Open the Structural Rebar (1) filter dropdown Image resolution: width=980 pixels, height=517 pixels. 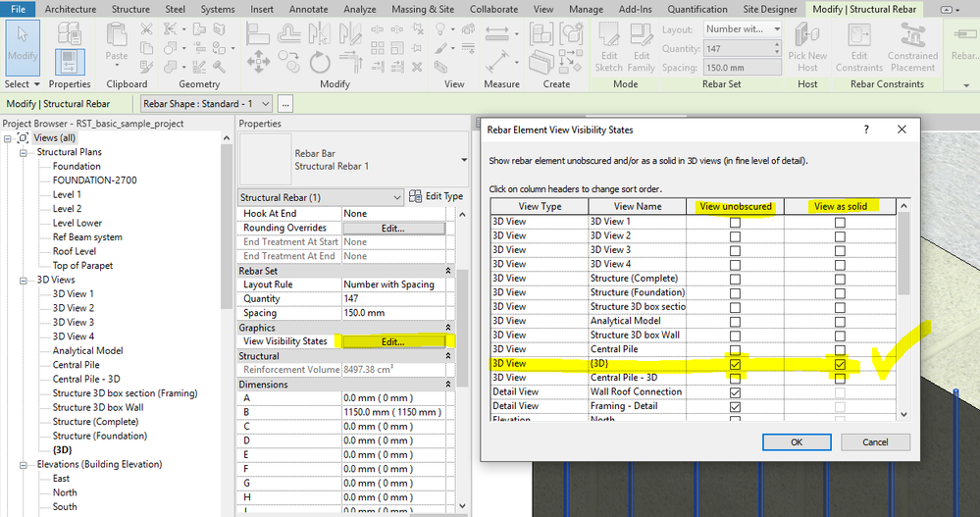[x=321, y=197]
